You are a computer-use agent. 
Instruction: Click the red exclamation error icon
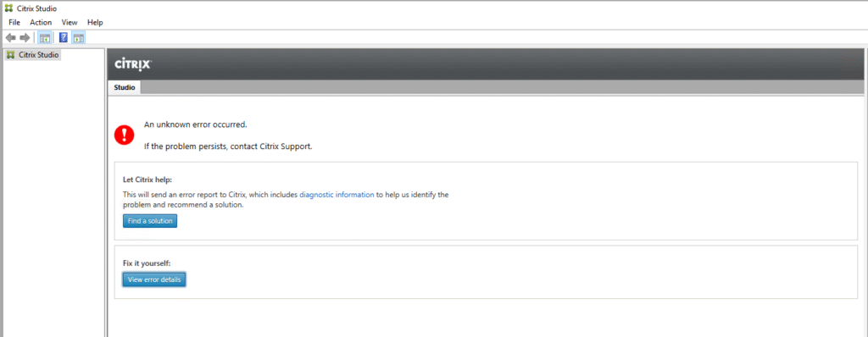(124, 135)
